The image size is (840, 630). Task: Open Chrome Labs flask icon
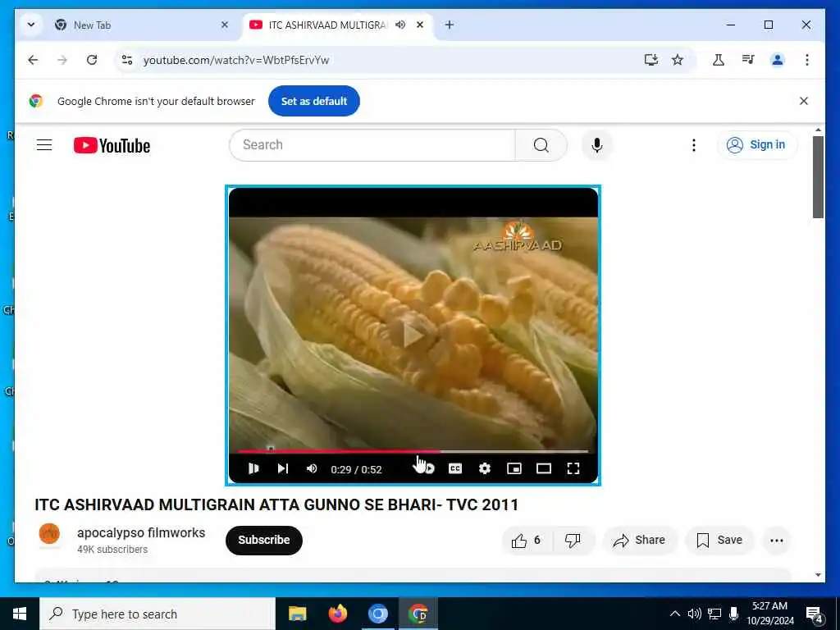coord(719,60)
